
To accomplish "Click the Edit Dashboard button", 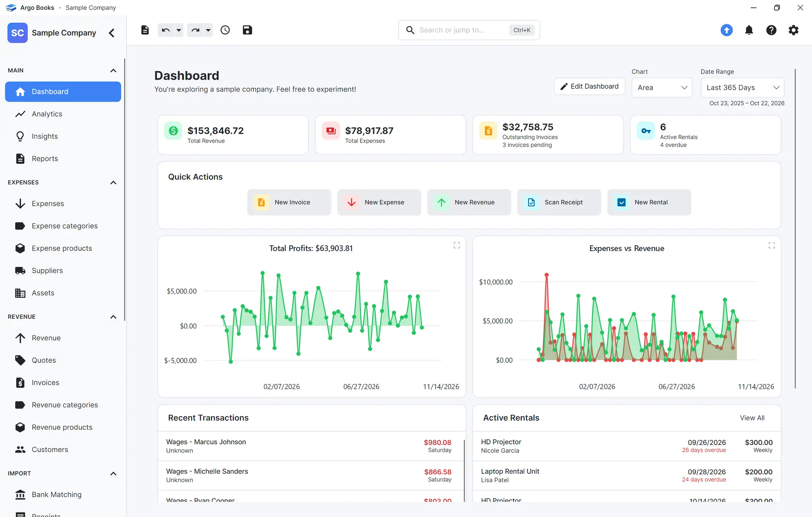I will 590,87.
